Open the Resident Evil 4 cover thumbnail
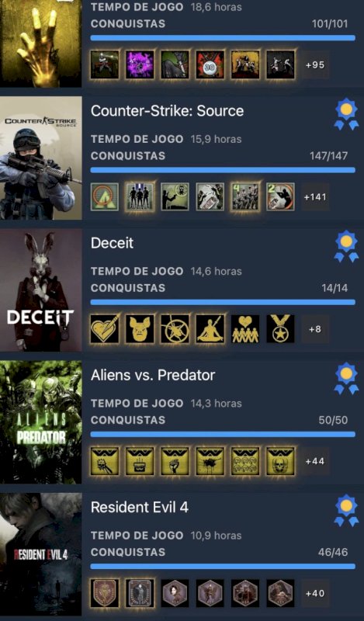This screenshot has height=621, width=364. [41, 554]
